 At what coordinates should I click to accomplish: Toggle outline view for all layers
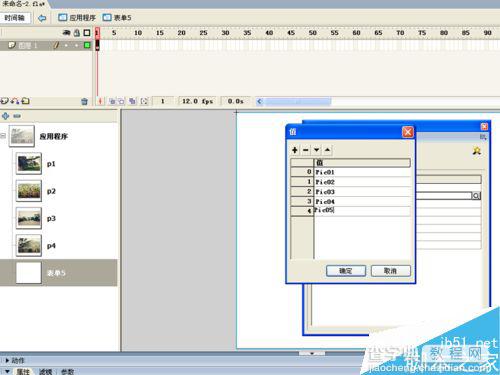click(87, 33)
